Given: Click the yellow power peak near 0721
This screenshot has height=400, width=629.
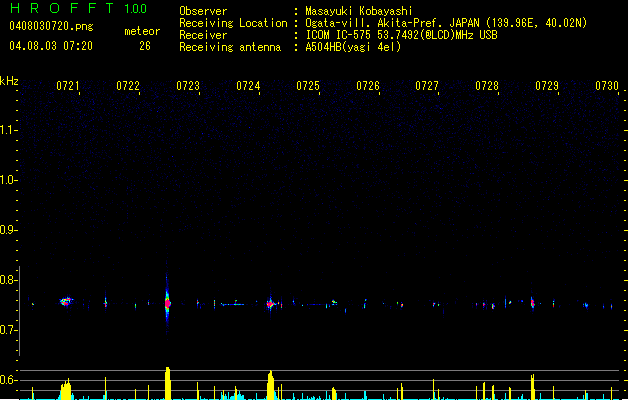Looking at the screenshot, I should click(x=66, y=389).
